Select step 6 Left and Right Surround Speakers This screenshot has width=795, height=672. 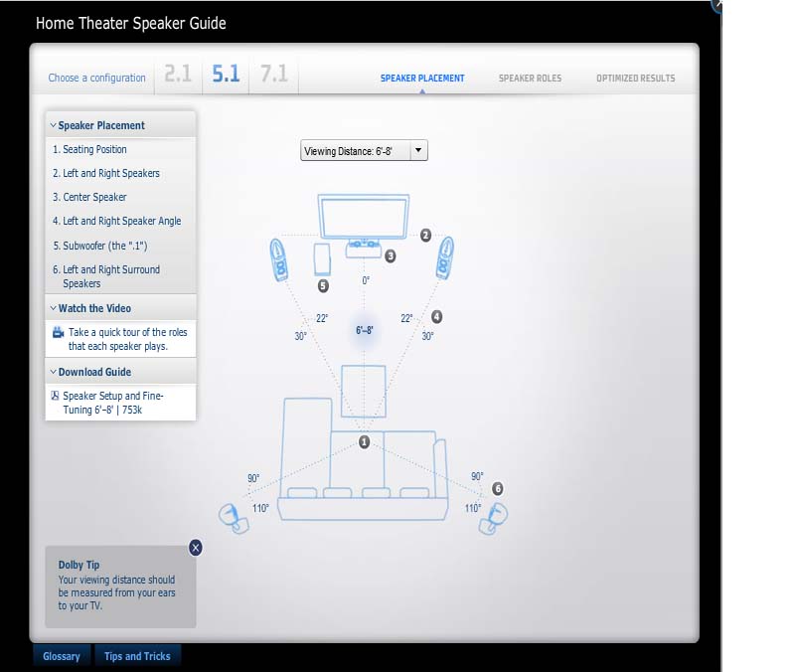pos(106,276)
